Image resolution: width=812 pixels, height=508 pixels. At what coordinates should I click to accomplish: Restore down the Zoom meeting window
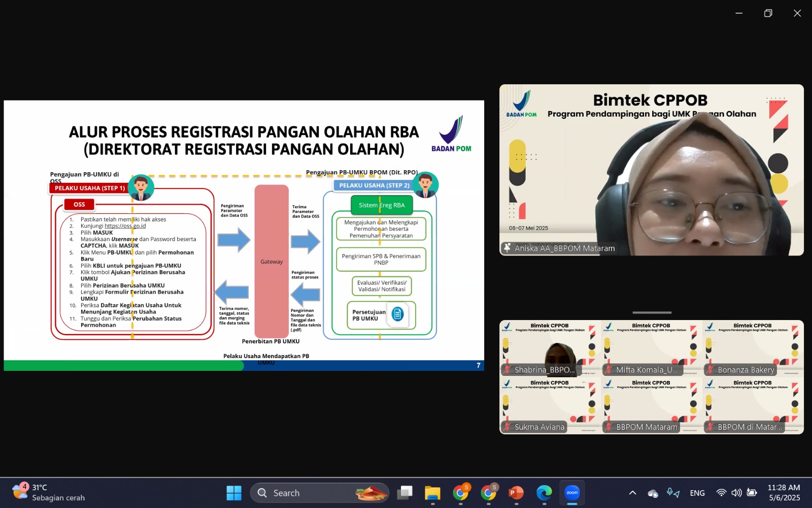pyautogui.click(x=768, y=13)
